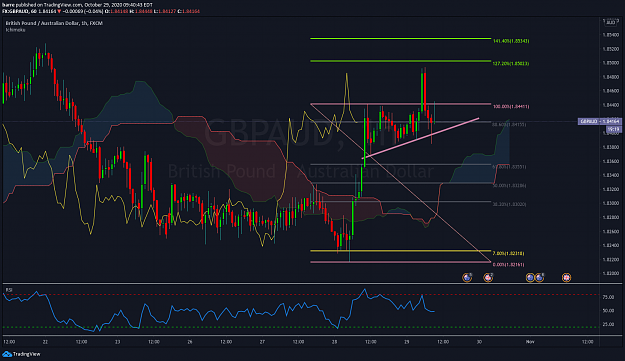Viewport: 625px width, 361px height.
Task: Select the Ichimoku indicator label
Action: (15, 30)
